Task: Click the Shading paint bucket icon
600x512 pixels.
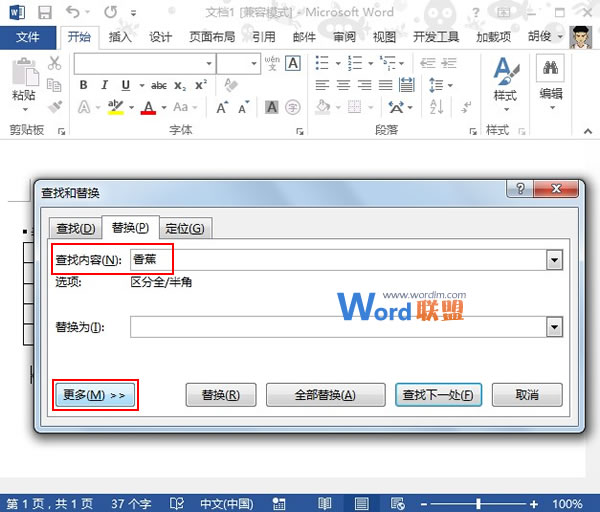Action: 323,107
